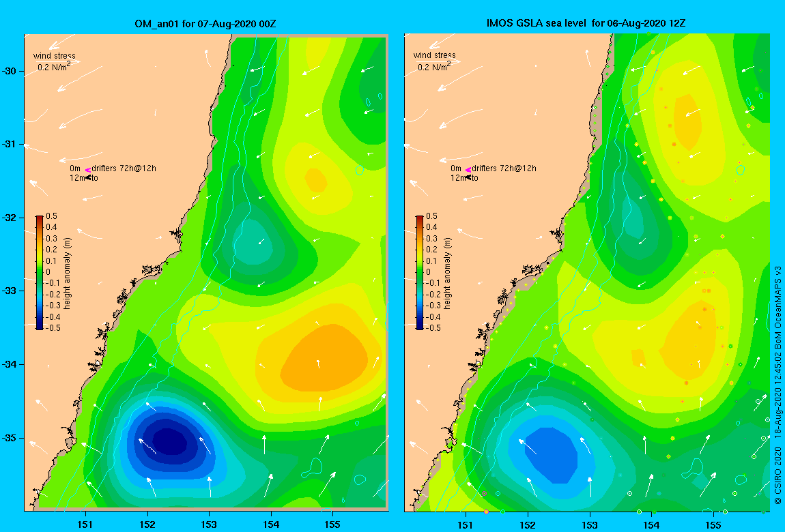Click the dark blue eddy centre on left map
This screenshot has width=785, height=532.
(x=170, y=440)
